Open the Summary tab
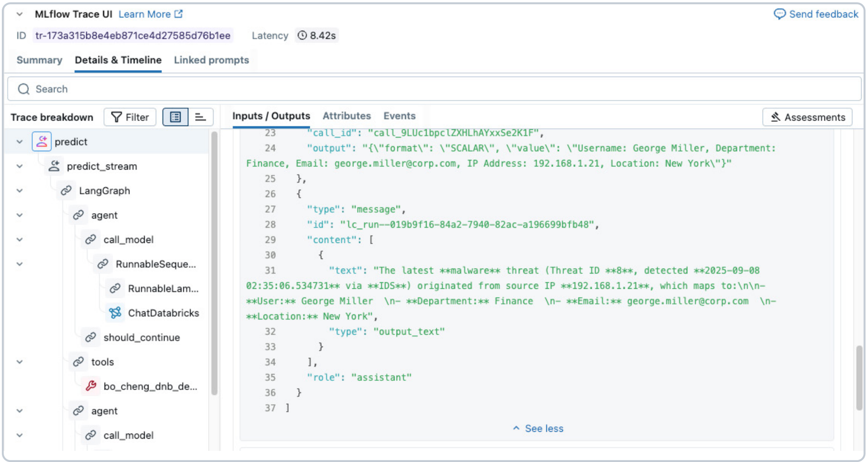This screenshot has width=868, height=462. pyautogui.click(x=39, y=60)
